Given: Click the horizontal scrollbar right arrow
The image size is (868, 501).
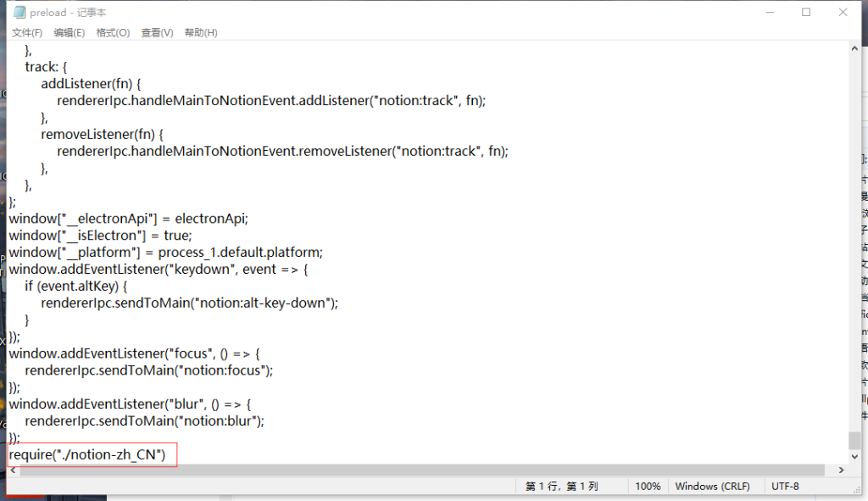Looking at the screenshot, I should (842, 470).
